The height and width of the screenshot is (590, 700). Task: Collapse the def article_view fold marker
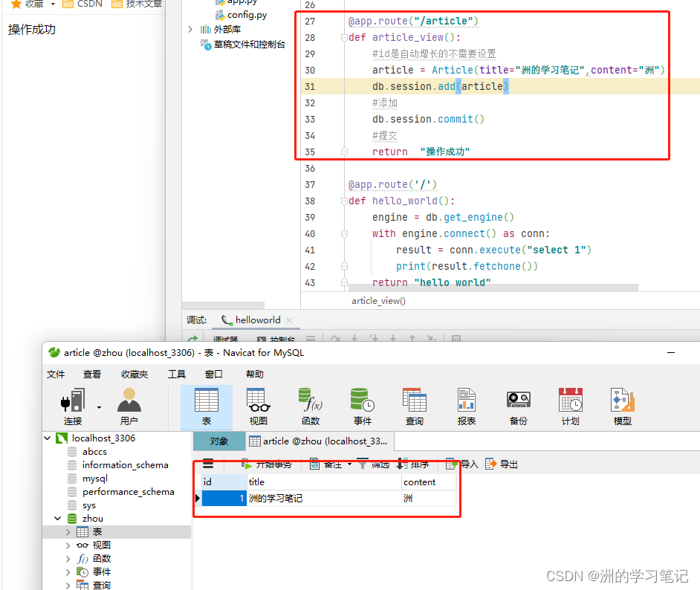[x=344, y=38]
